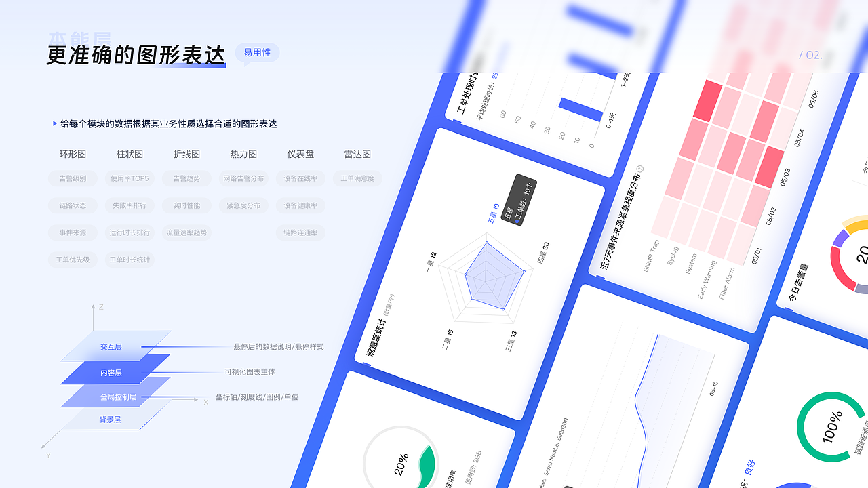868x488 pixels.
Task: Click the 四星 30 radar axis label
Action: (544, 252)
